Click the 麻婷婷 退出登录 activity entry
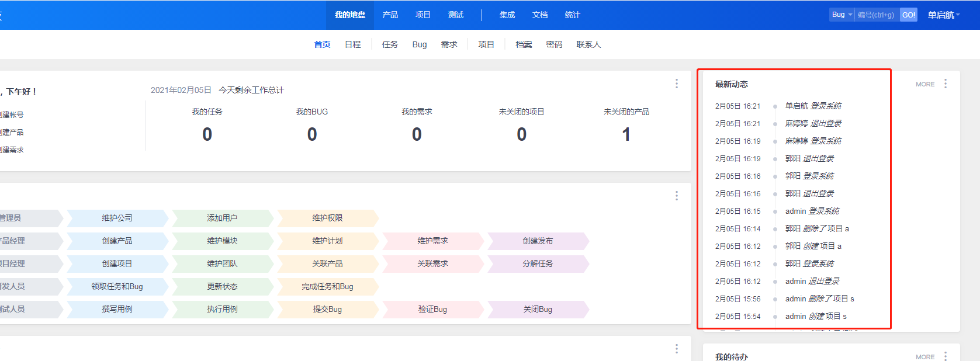Screen dimensions: 980x361 point(813,123)
